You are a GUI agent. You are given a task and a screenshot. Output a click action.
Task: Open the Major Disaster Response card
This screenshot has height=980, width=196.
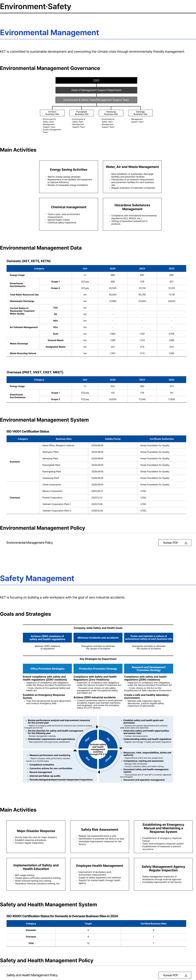(x=36, y=837)
